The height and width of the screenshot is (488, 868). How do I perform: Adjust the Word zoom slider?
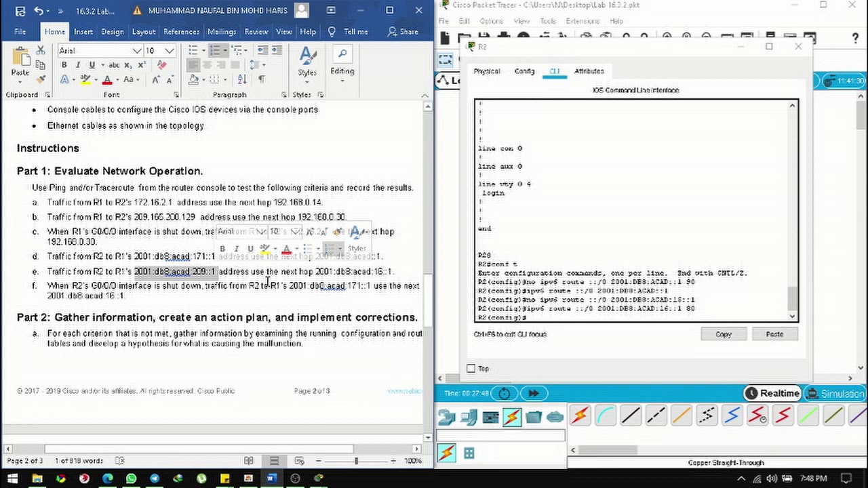[355, 461]
